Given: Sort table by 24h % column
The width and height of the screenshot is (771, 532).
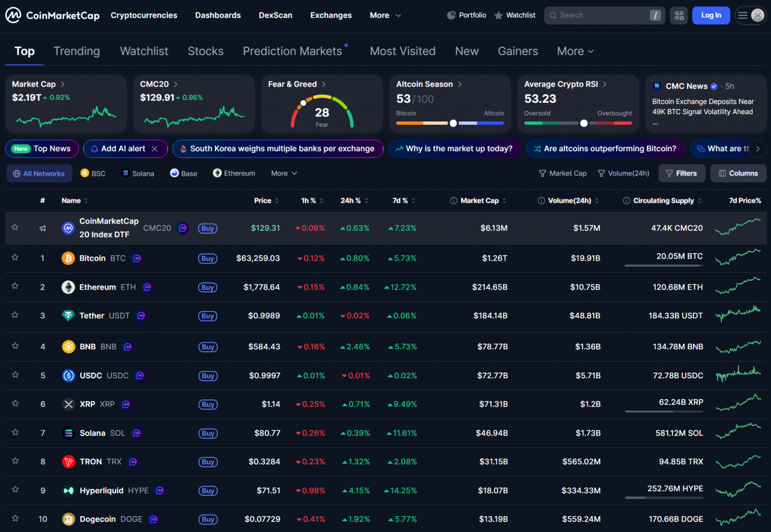Looking at the screenshot, I should [x=354, y=200].
